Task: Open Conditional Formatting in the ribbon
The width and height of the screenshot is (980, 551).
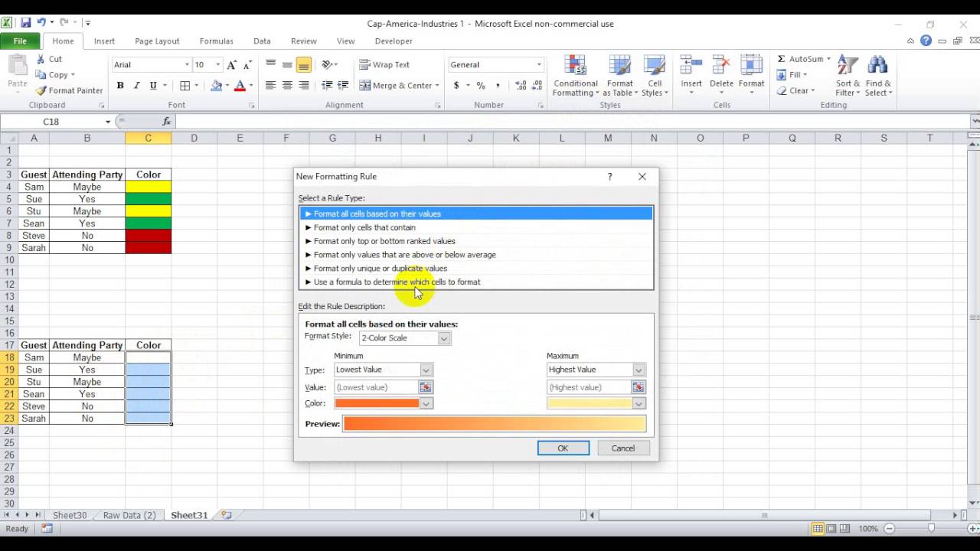Action: coord(575,76)
